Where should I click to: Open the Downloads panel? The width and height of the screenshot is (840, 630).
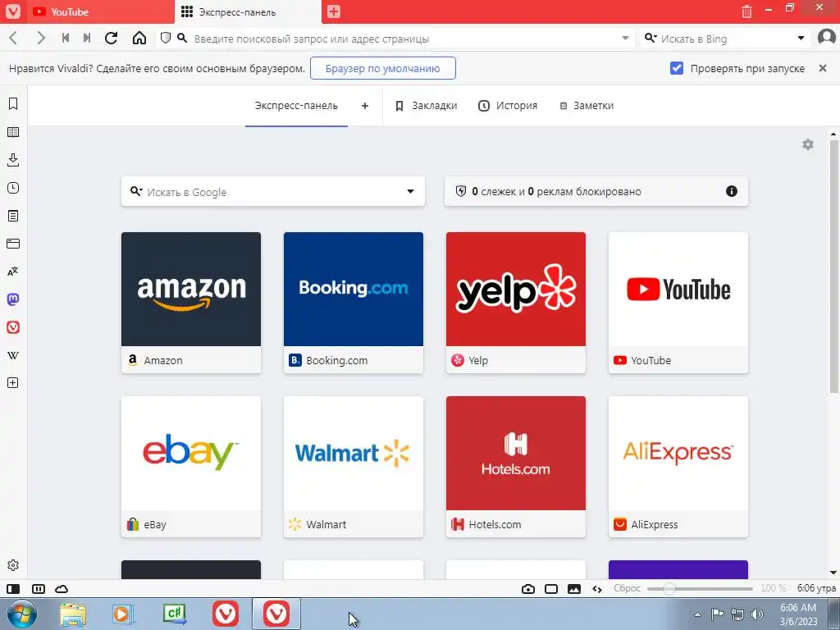pyautogui.click(x=13, y=160)
